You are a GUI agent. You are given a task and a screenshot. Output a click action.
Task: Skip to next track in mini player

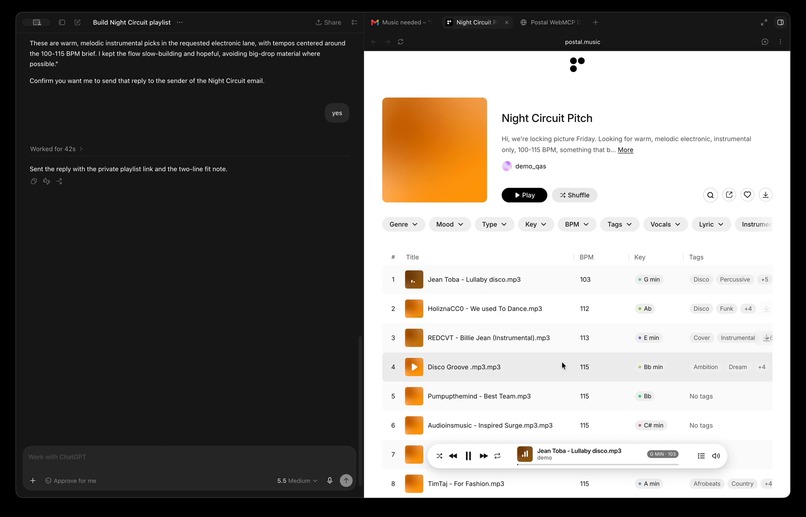click(483, 456)
